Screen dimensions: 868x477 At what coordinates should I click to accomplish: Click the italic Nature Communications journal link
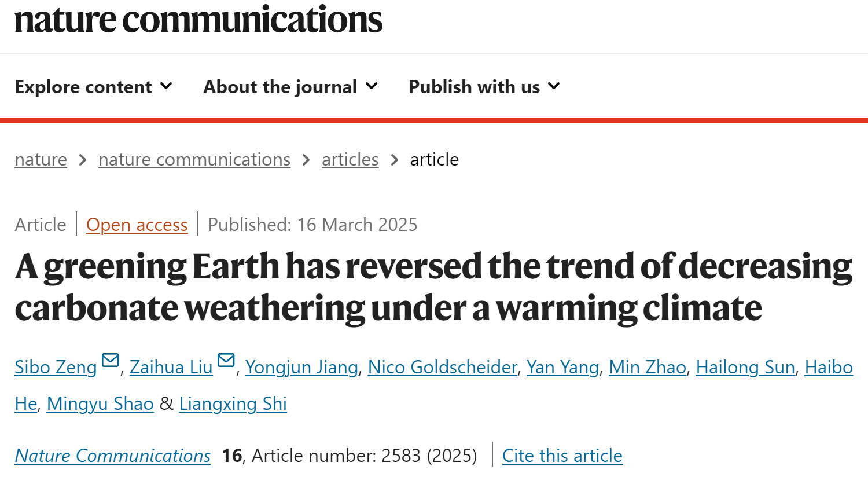(x=113, y=456)
